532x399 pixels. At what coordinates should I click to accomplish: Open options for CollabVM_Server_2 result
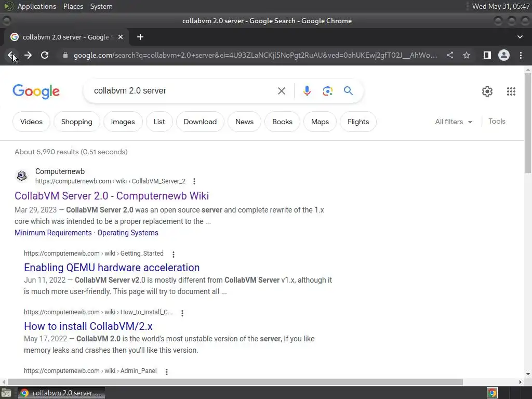point(194,181)
